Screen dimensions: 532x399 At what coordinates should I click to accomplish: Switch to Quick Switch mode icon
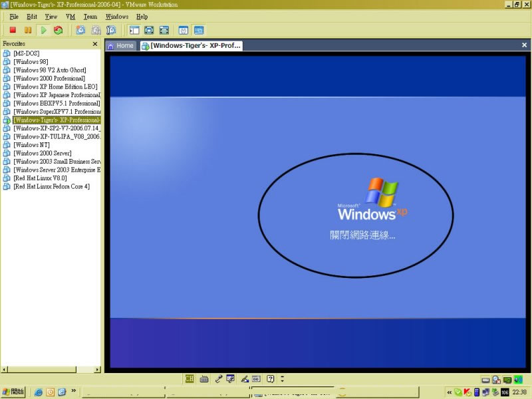[149, 30]
